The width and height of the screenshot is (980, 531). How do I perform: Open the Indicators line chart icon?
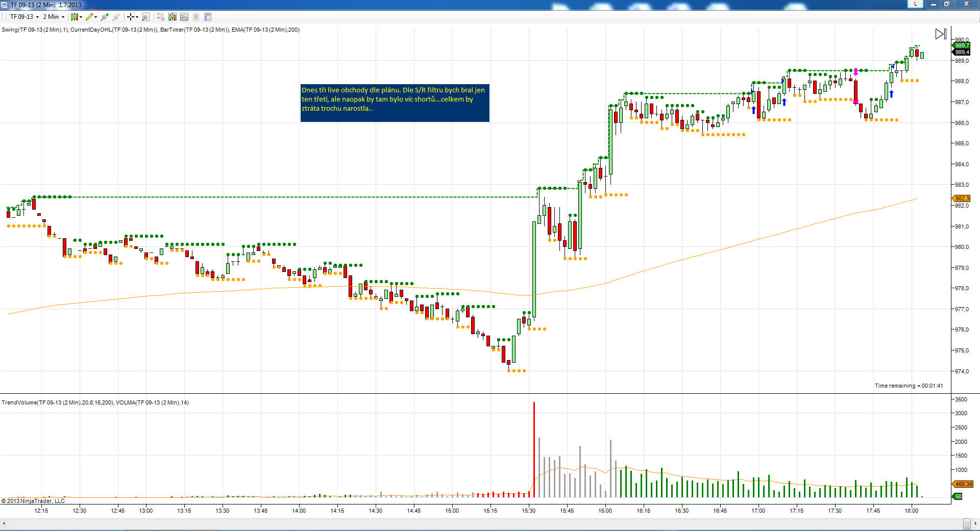pyautogui.click(x=184, y=17)
